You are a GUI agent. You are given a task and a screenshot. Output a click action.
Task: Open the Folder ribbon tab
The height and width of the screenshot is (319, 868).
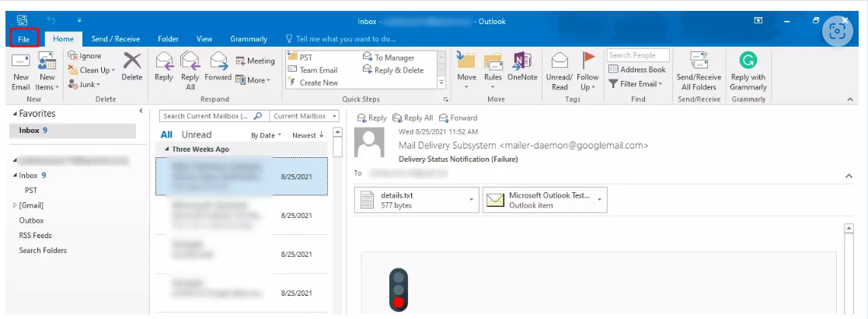coord(168,39)
